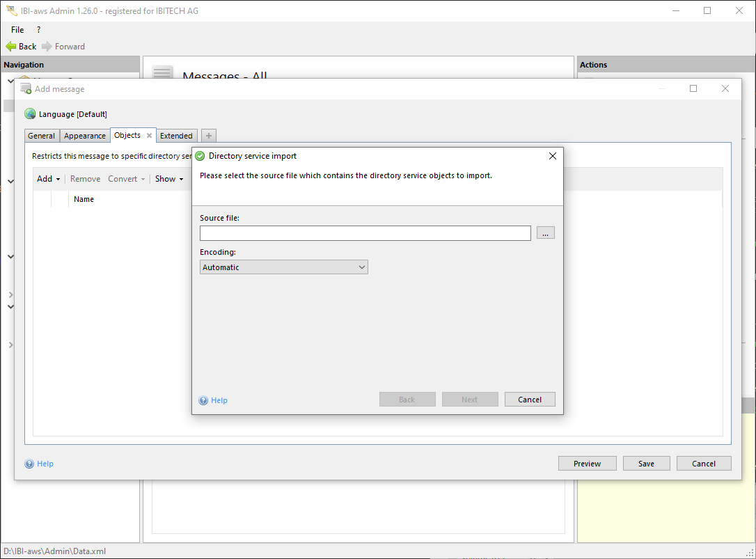
Task: Close the Objects tab with its X icon
Action: click(149, 136)
